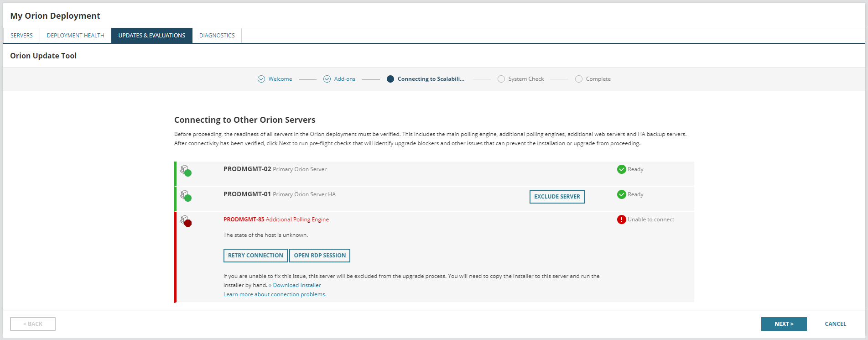
Task: Click the Primary Orion Server HA label
Action: pos(304,194)
